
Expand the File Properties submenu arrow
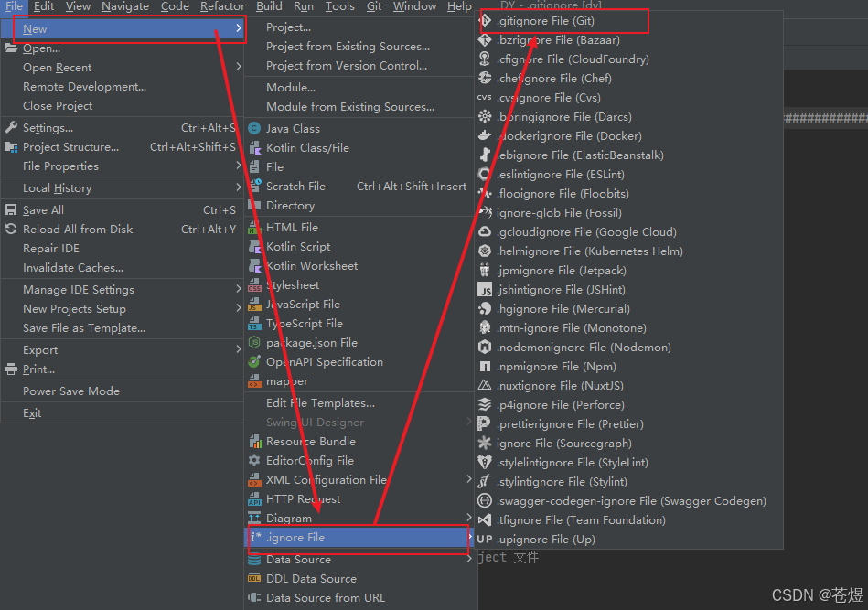pos(239,166)
